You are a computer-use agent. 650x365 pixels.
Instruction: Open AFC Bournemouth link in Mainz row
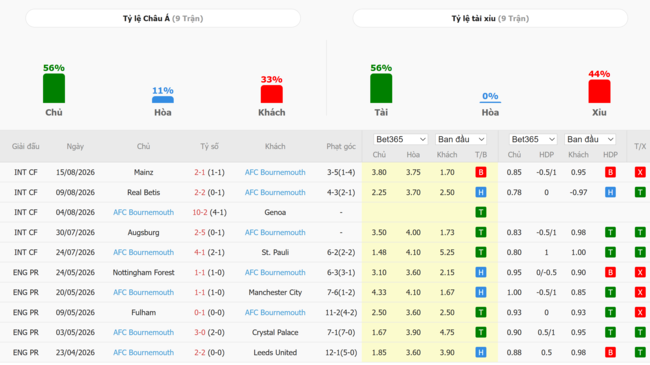[275, 172]
